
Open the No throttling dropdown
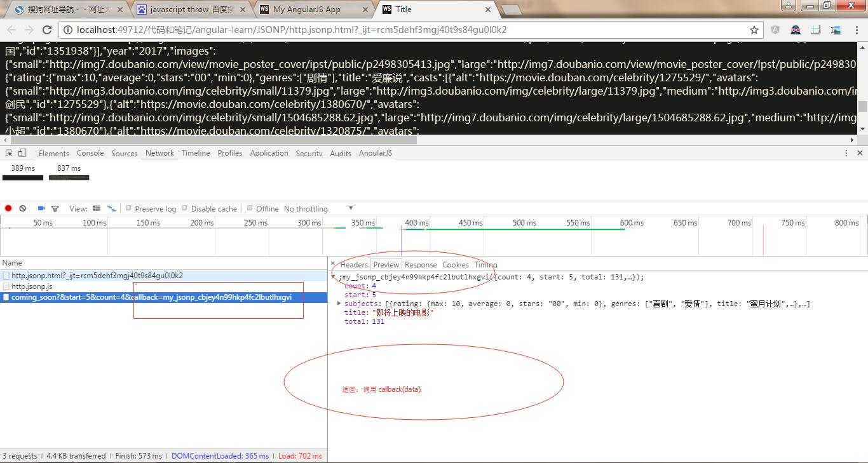(x=318, y=208)
